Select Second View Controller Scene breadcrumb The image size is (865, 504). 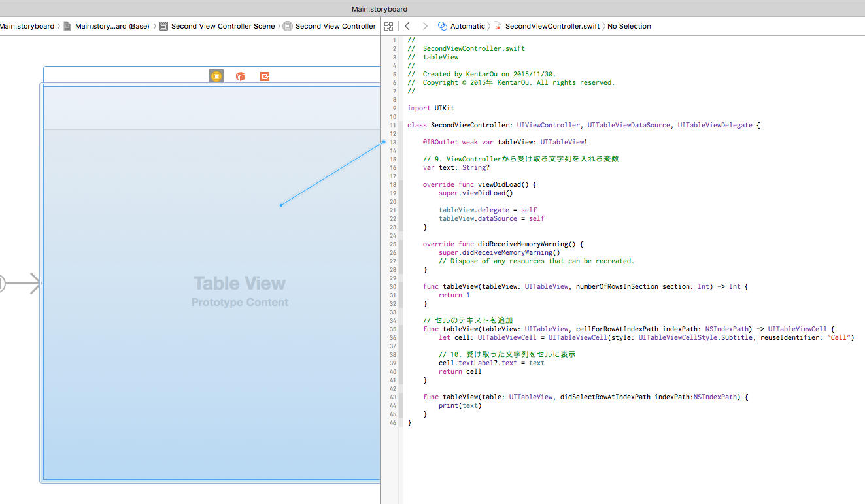pos(223,25)
